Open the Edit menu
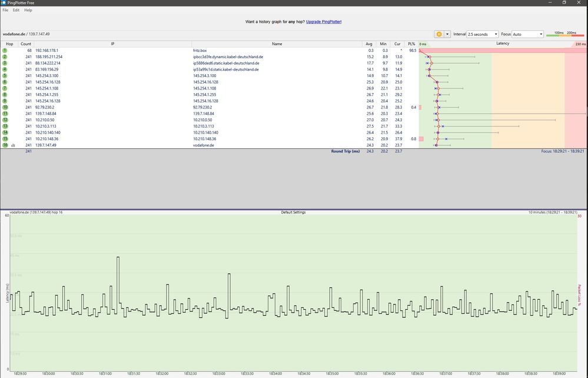This screenshot has height=378, width=588. [x=16, y=10]
